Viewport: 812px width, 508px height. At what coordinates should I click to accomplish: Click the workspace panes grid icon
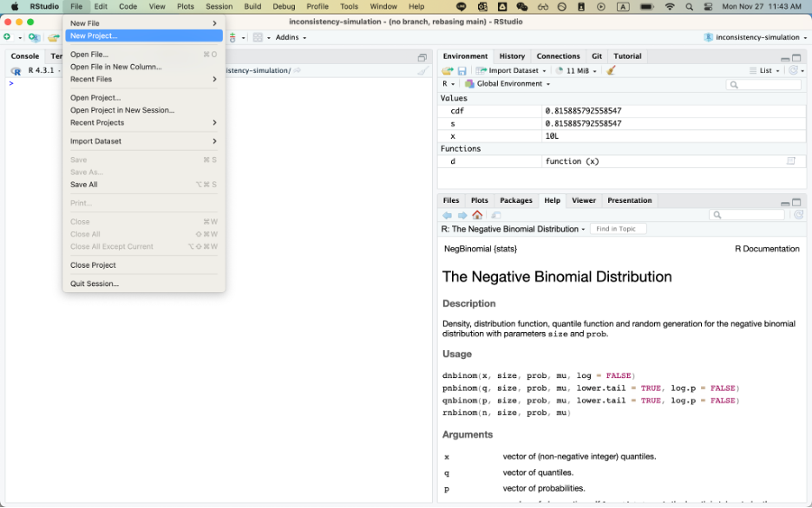pyautogui.click(x=258, y=37)
